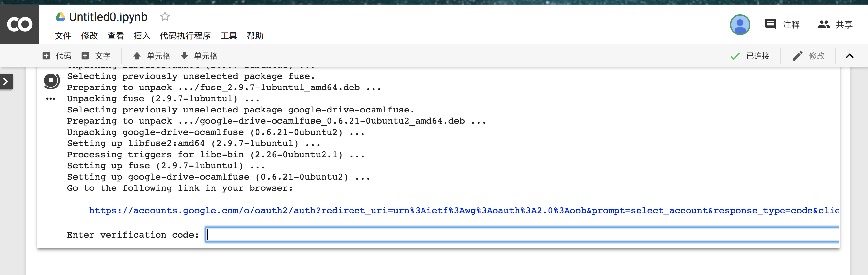Rename the Untitled0.ipynb title

point(108,17)
